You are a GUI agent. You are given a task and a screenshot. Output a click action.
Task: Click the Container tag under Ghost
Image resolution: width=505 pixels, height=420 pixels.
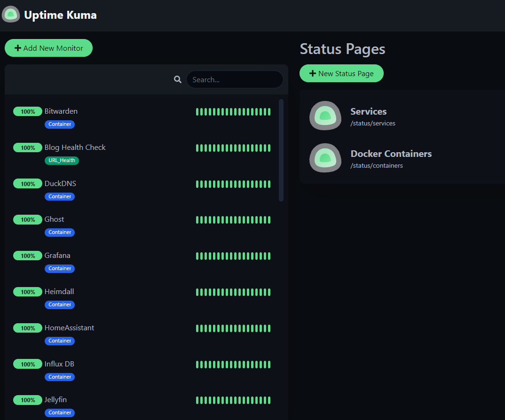60,233
